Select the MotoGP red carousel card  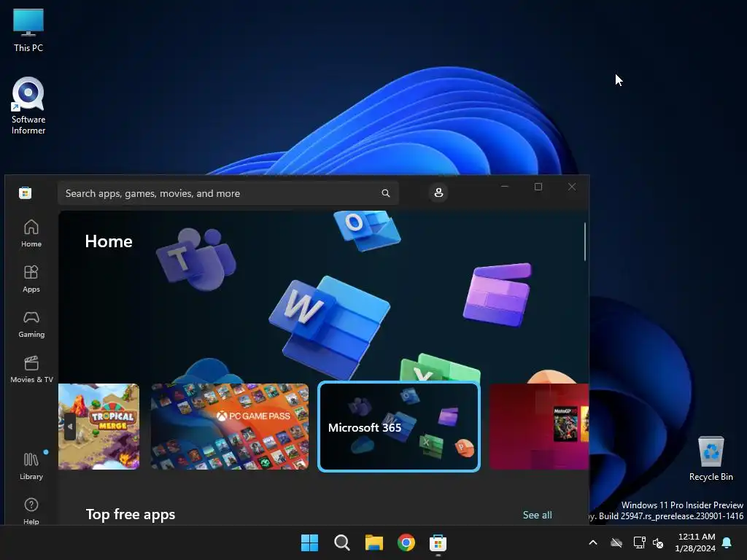pos(539,427)
